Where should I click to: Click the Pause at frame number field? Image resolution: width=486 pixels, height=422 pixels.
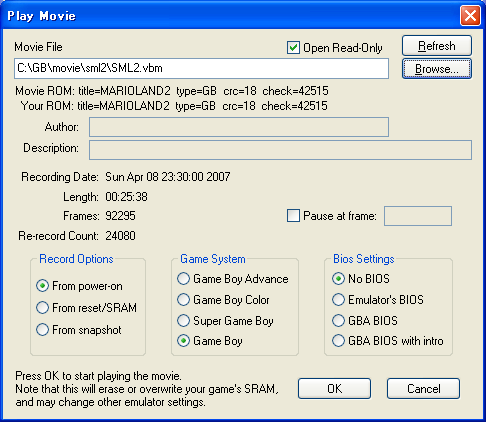coord(418,216)
